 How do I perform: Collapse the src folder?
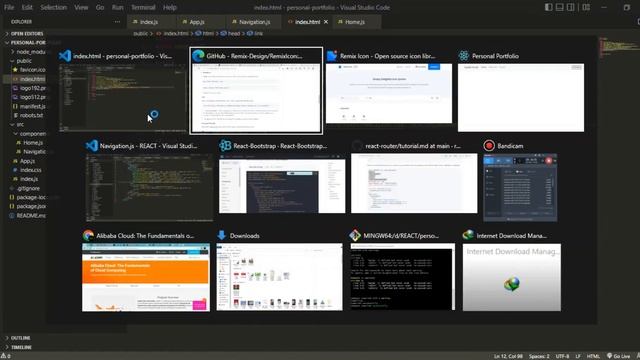(x=17, y=124)
